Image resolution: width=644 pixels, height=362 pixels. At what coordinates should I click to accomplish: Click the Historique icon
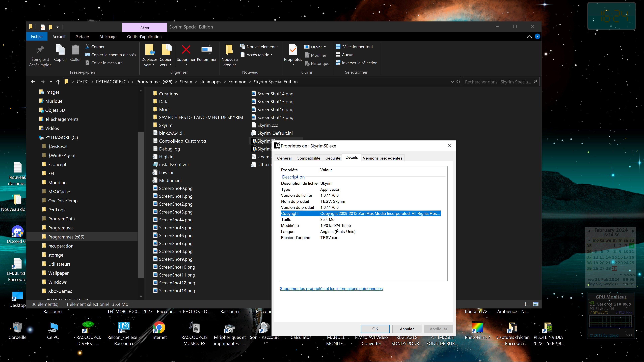pos(307,64)
